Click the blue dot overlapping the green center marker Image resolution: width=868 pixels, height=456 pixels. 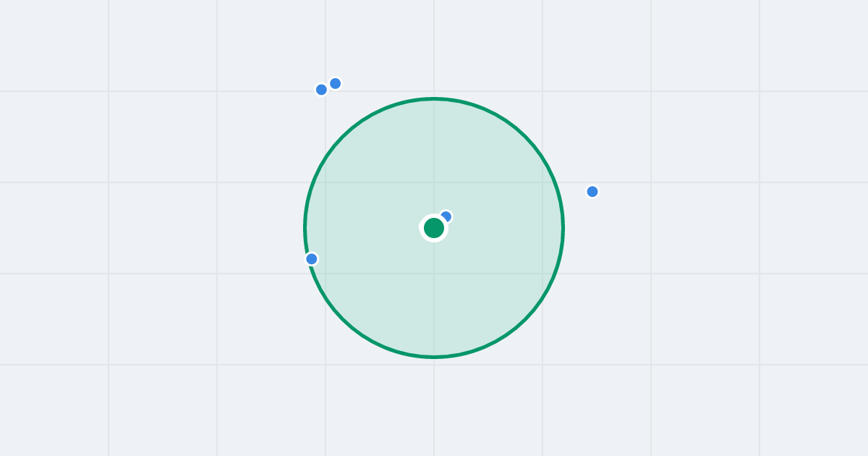[446, 216]
